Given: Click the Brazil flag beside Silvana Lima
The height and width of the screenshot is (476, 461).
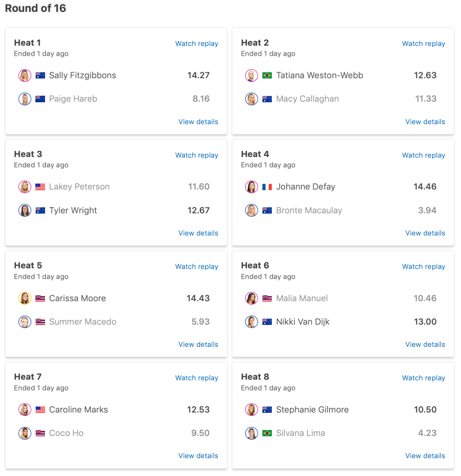Looking at the screenshot, I should point(267,433).
